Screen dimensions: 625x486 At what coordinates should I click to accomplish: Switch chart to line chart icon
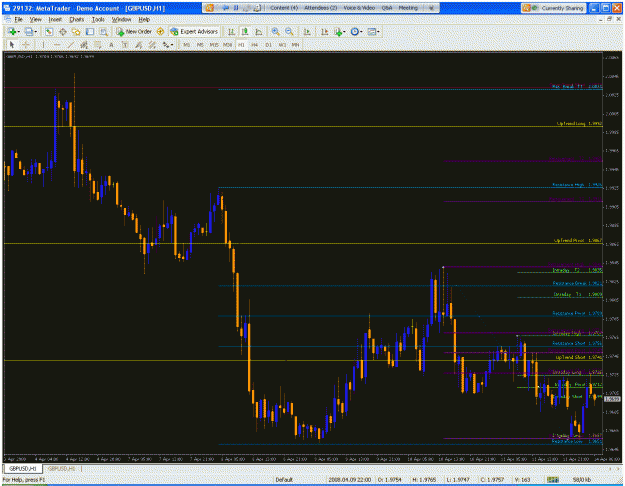259,31
